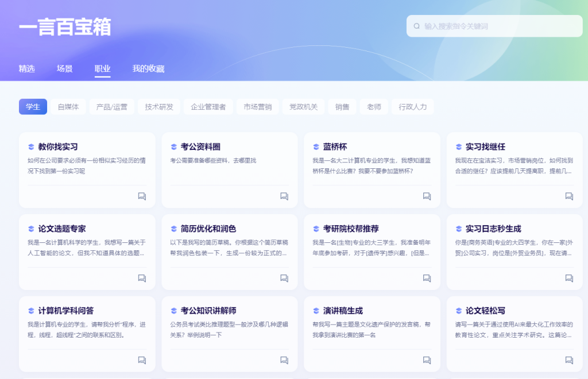Click the search magnifier icon
588x379 pixels.
click(x=417, y=26)
